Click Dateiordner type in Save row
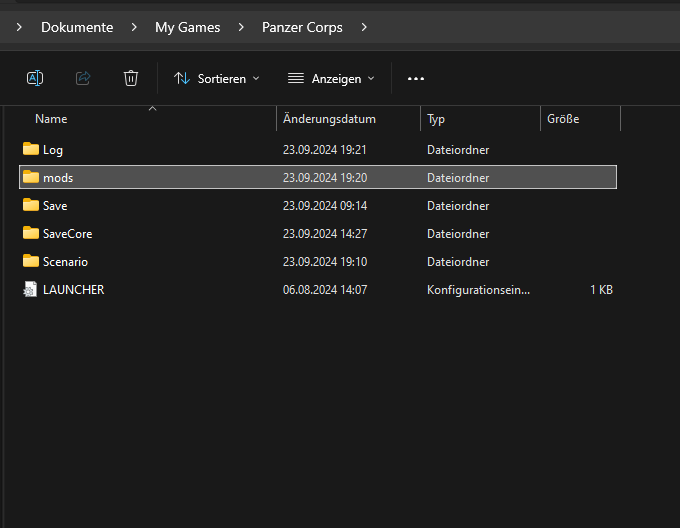 pos(458,206)
